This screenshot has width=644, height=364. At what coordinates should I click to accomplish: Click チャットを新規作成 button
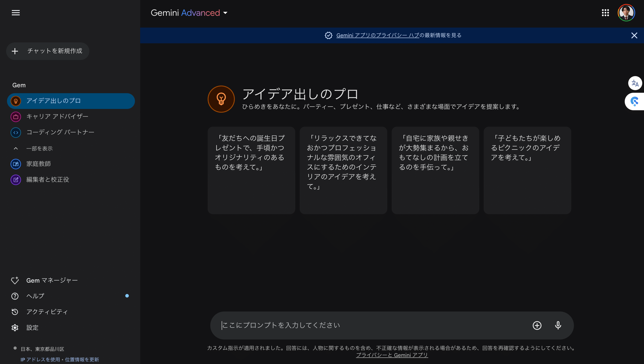coord(48,51)
